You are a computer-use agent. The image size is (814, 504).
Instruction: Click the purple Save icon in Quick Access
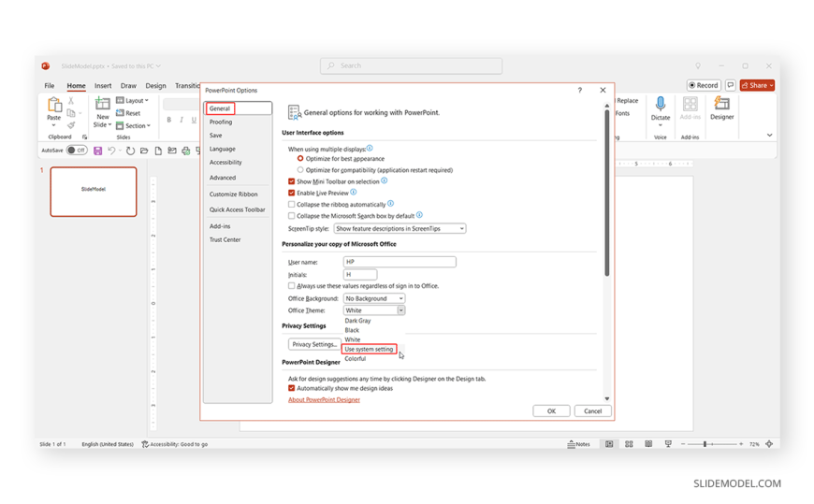pos(97,151)
